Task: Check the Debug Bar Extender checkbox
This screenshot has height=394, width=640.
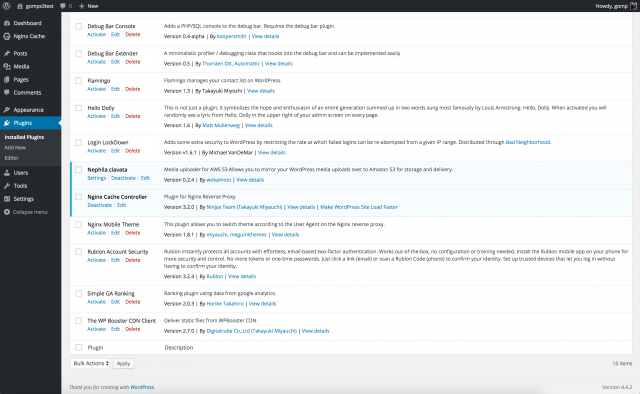Action: pos(78,53)
